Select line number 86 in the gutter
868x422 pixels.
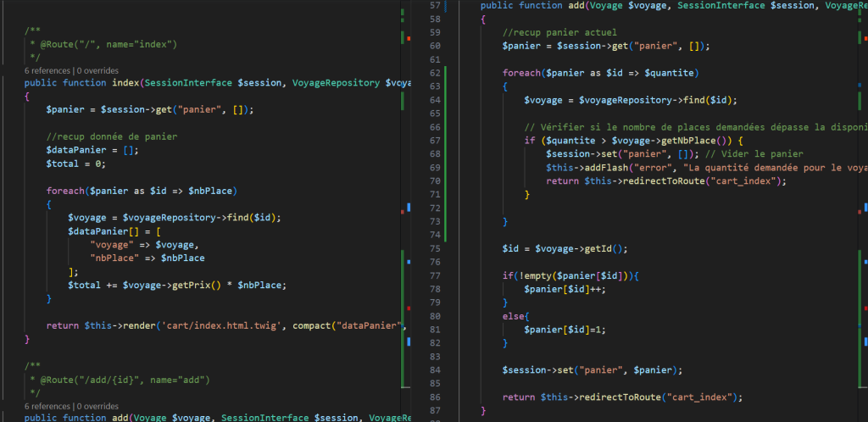click(435, 397)
